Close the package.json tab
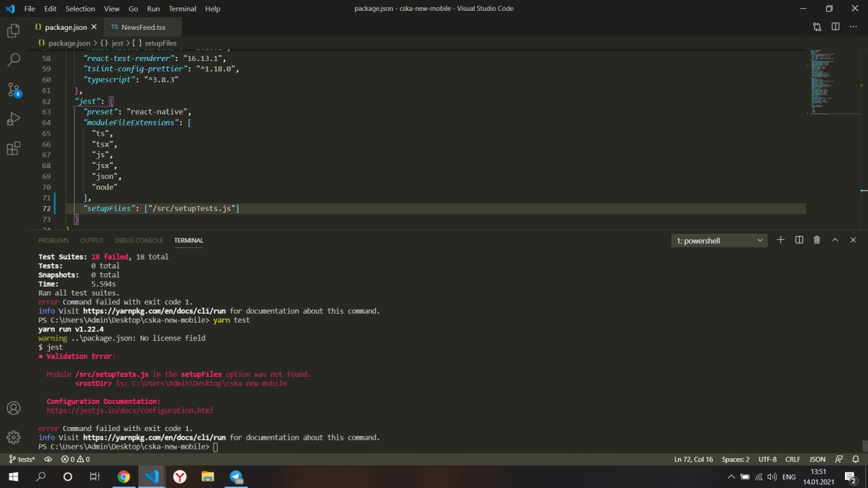 94,27
